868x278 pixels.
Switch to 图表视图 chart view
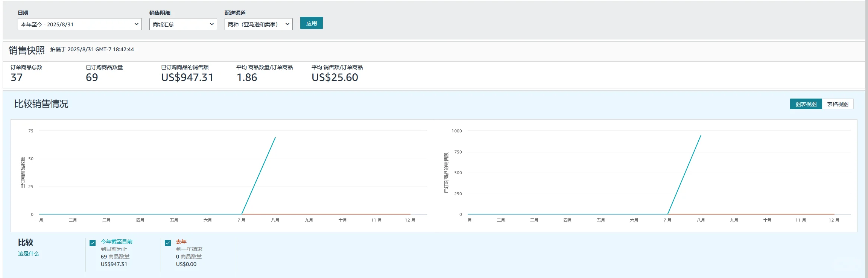pyautogui.click(x=806, y=104)
